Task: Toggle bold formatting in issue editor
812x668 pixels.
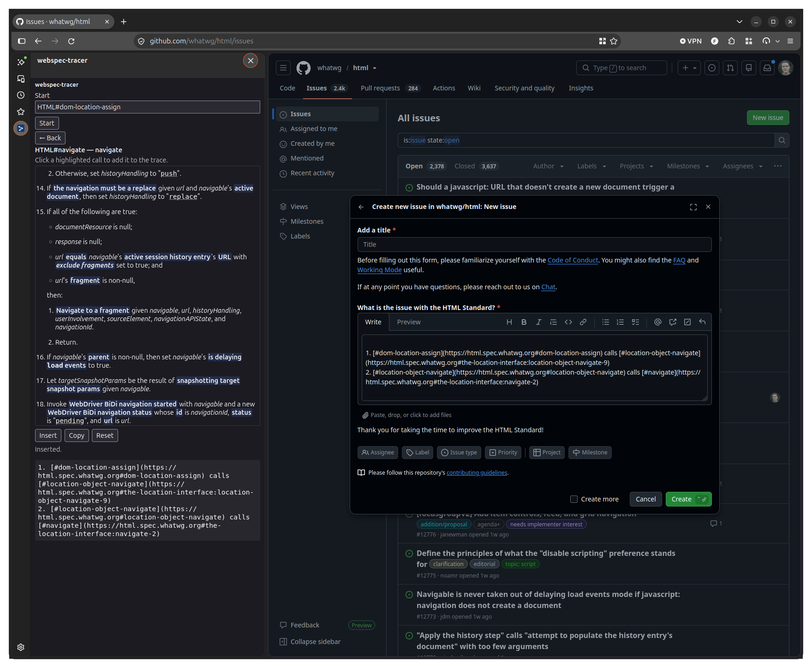Action: [x=524, y=322]
